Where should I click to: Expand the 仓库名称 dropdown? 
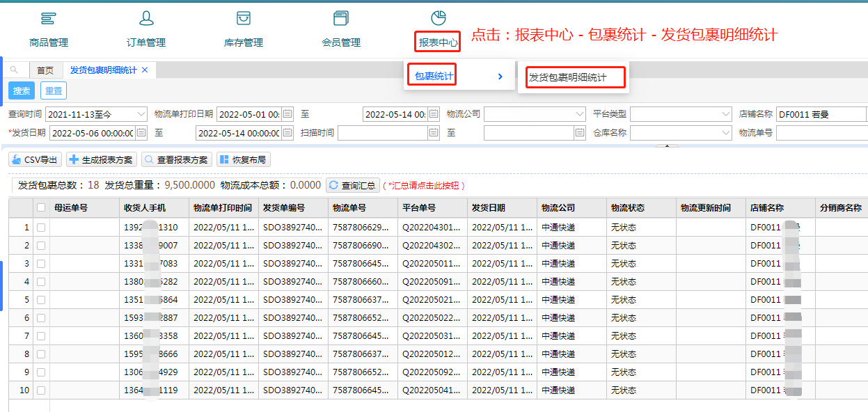(724, 133)
